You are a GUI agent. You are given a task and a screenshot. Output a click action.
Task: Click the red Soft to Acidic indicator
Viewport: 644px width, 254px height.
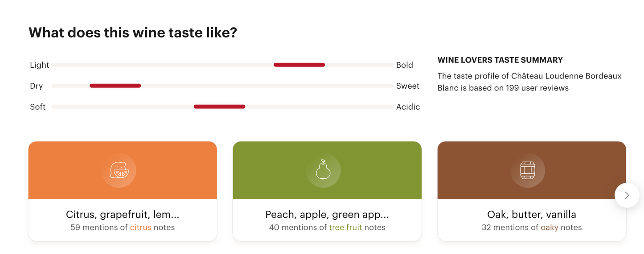click(219, 107)
